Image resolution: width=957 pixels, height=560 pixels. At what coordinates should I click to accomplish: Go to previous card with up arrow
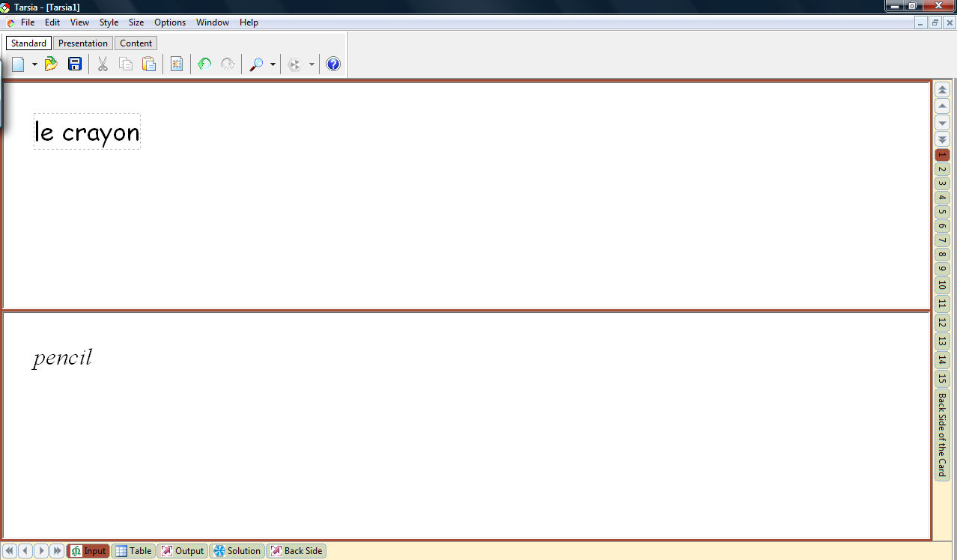[943, 106]
